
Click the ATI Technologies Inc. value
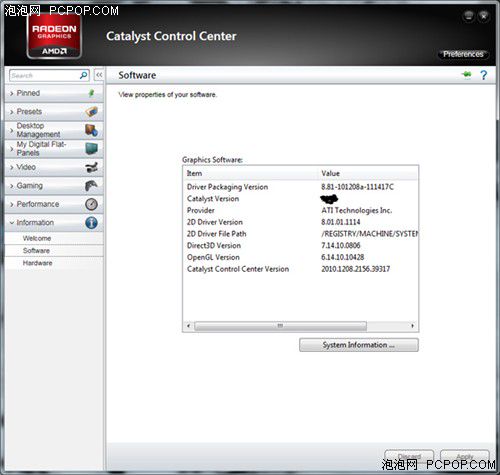(357, 210)
